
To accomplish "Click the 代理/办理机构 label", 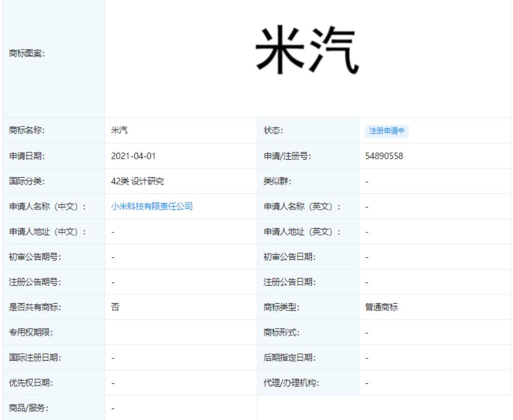I will point(291,383).
